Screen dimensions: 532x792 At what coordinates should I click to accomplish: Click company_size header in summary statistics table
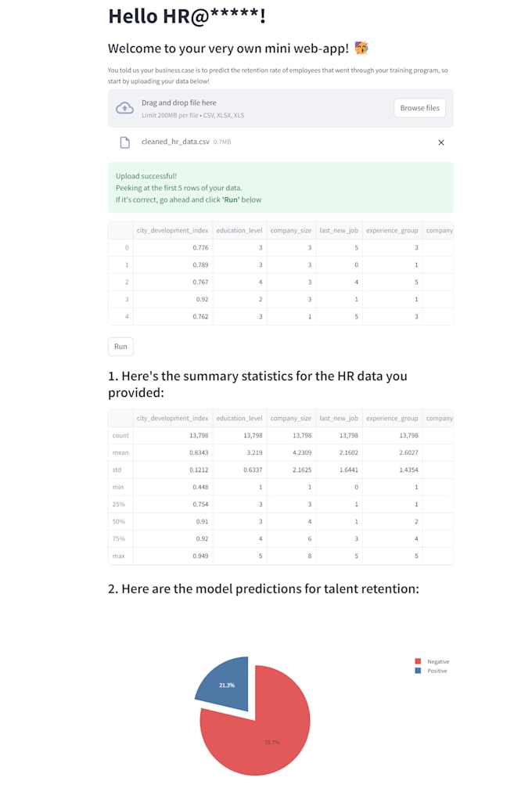(x=290, y=418)
